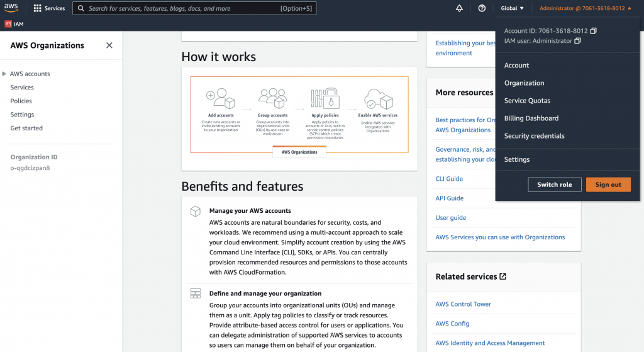
Task: Click the Enable AWS services diagram icon
Action: [378, 99]
